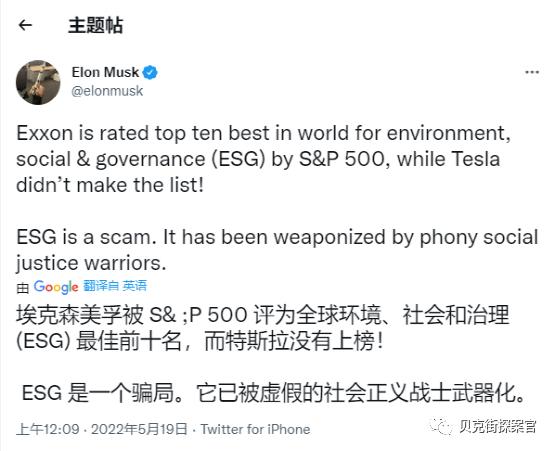This screenshot has height=451, width=554.
Task: Click the WeChat watermark icon
Action: pos(441,427)
